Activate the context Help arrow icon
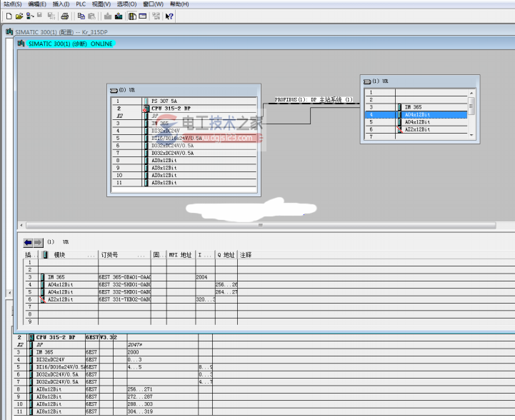Screen dimensions: 515x420 [x=169, y=16]
